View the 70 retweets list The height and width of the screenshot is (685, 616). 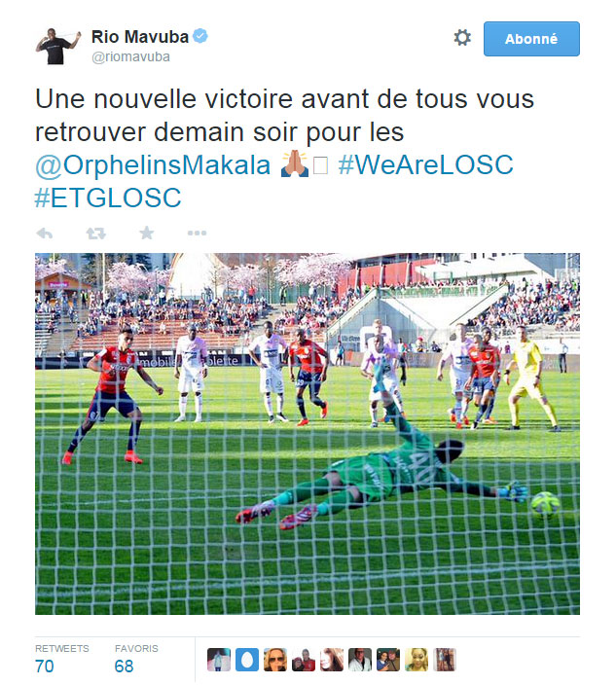(x=61, y=660)
